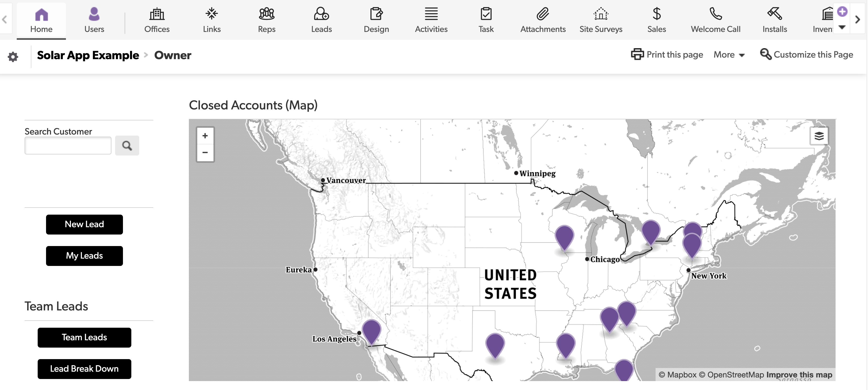This screenshot has width=868, height=390.
Task: Click the purple plus add-table icon
Action: (x=842, y=12)
